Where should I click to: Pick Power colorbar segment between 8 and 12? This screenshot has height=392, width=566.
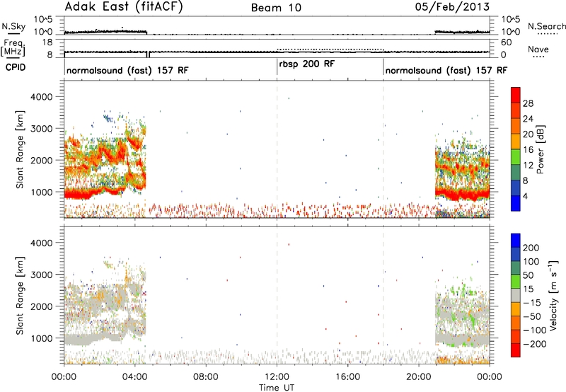coord(516,172)
